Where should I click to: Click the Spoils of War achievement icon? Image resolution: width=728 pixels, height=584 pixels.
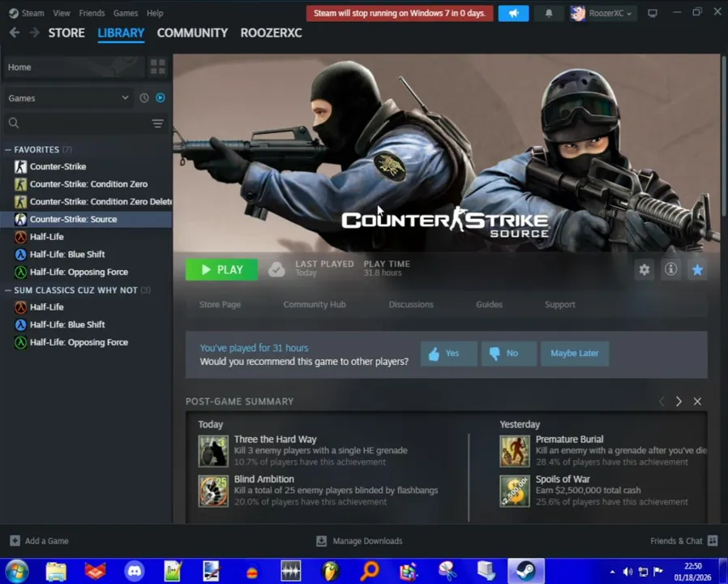pyautogui.click(x=515, y=491)
